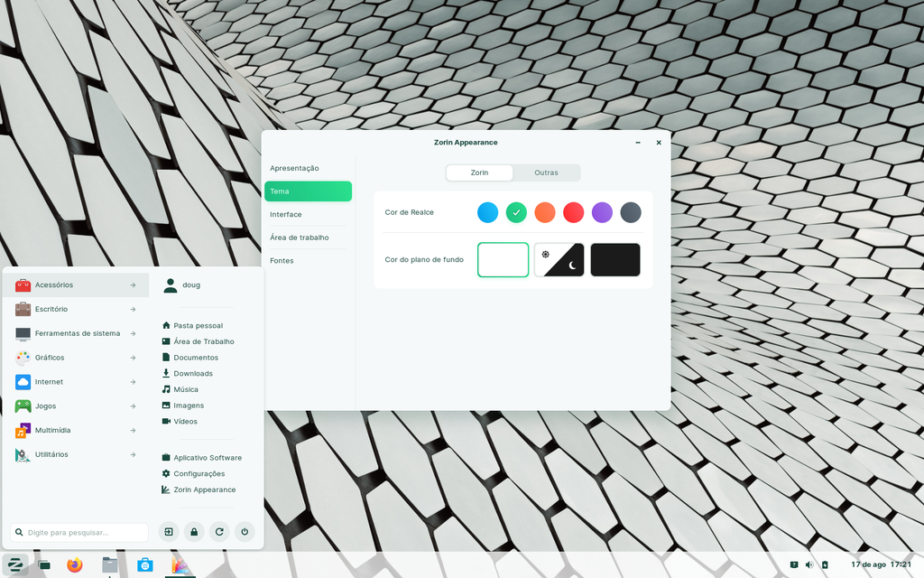Click the Escritório briefcase icon
The height and width of the screenshot is (578, 924).
23,309
